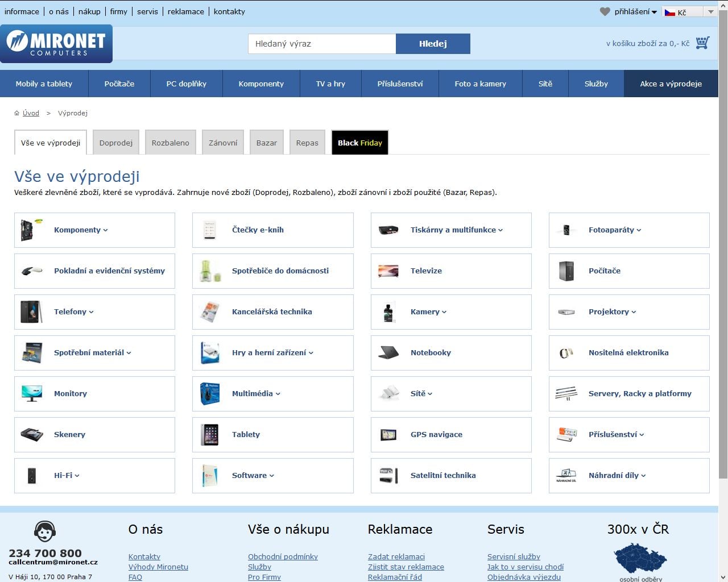728x582 pixels.
Task: Click the Multimédia headphones box image
Action: tap(209, 393)
